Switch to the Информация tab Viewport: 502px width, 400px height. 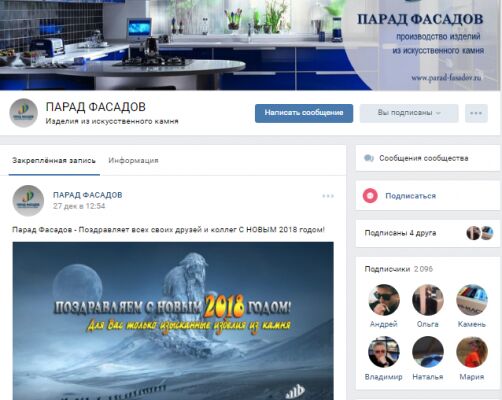point(133,161)
